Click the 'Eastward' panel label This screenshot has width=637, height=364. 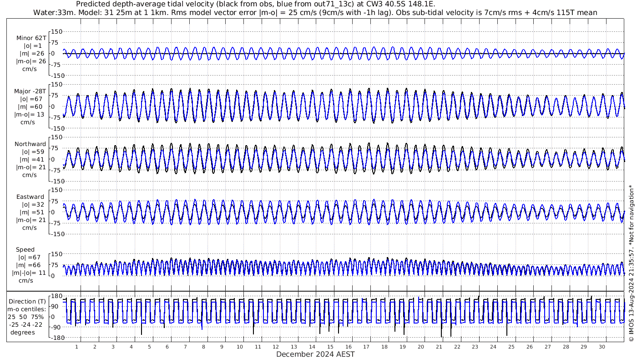(x=30, y=197)
